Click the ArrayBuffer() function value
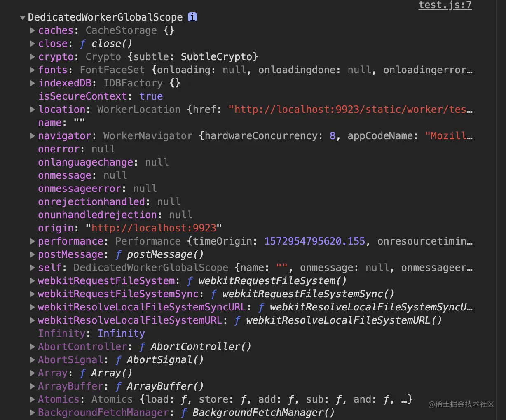The image size is (506, 420). (165, 386)
